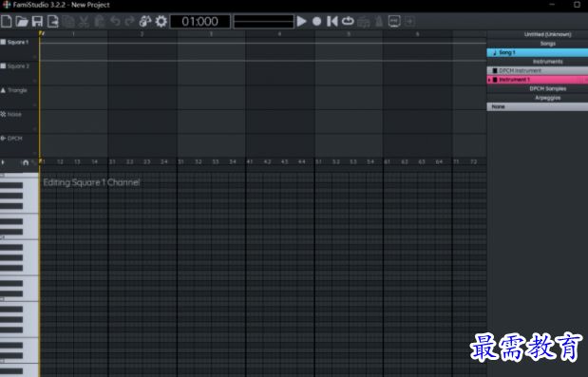Click the chip icon on DPCM Instrument
Viewport: 588px width, 377px height.
[495, 70]
